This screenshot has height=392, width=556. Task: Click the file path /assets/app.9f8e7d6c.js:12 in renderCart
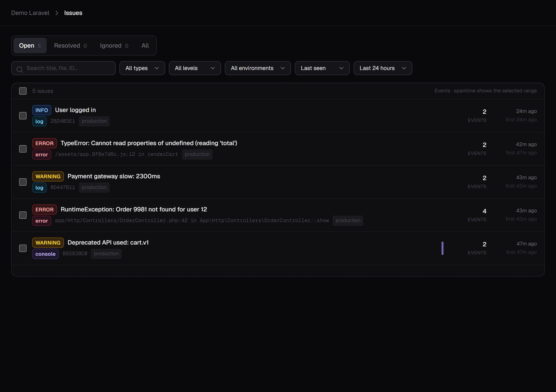pos(116,154)
